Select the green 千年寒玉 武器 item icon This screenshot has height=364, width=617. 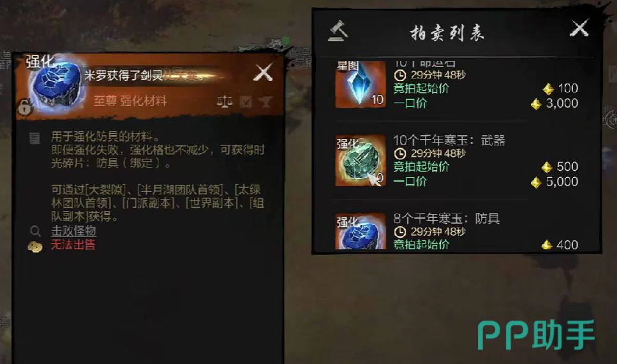(361, 161)
